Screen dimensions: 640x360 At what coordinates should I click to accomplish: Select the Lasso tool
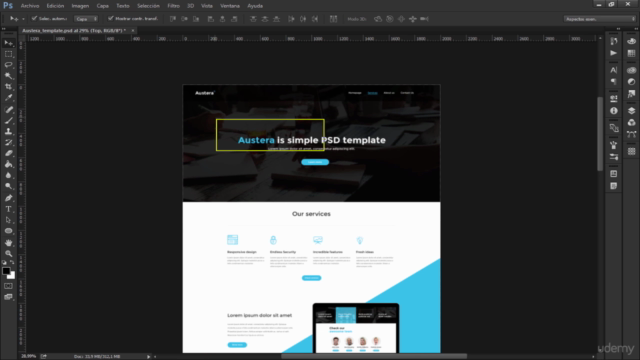(9, 65)
